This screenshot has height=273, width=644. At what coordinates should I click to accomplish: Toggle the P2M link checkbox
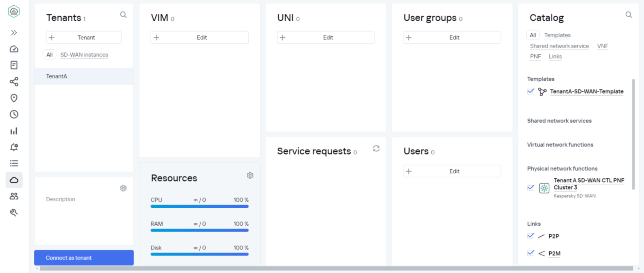pyautogui.click(x=530, y=253)
